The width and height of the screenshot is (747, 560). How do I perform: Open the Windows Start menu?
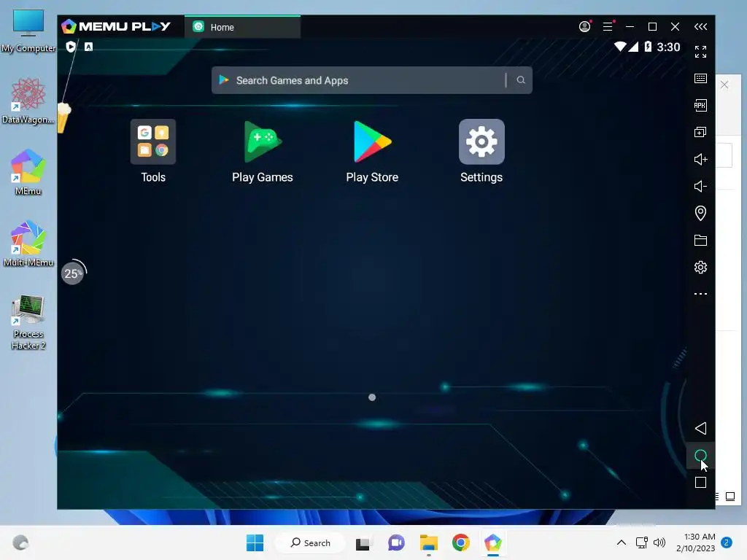click(255, 542)
